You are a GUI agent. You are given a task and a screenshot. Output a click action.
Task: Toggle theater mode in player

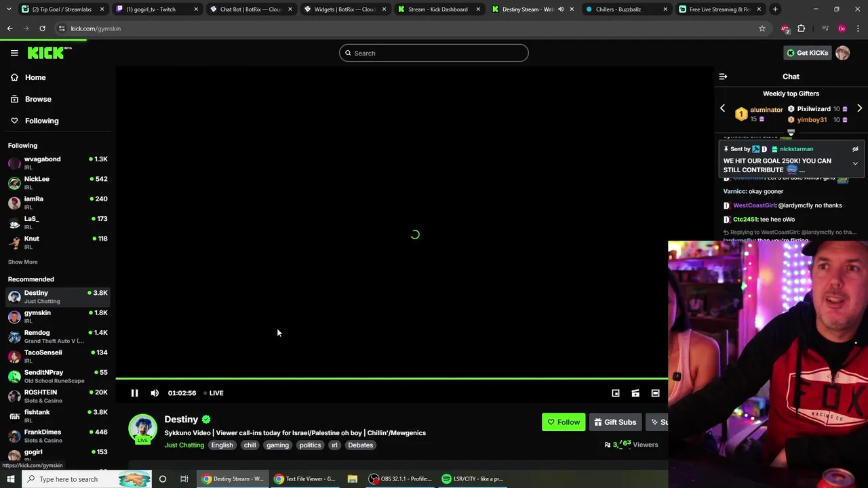pyautogui.click(x=655, y=393)
